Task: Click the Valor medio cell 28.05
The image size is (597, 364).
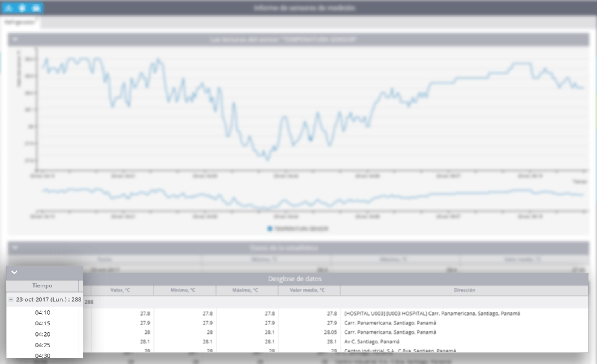Action: tap(330, 332)
